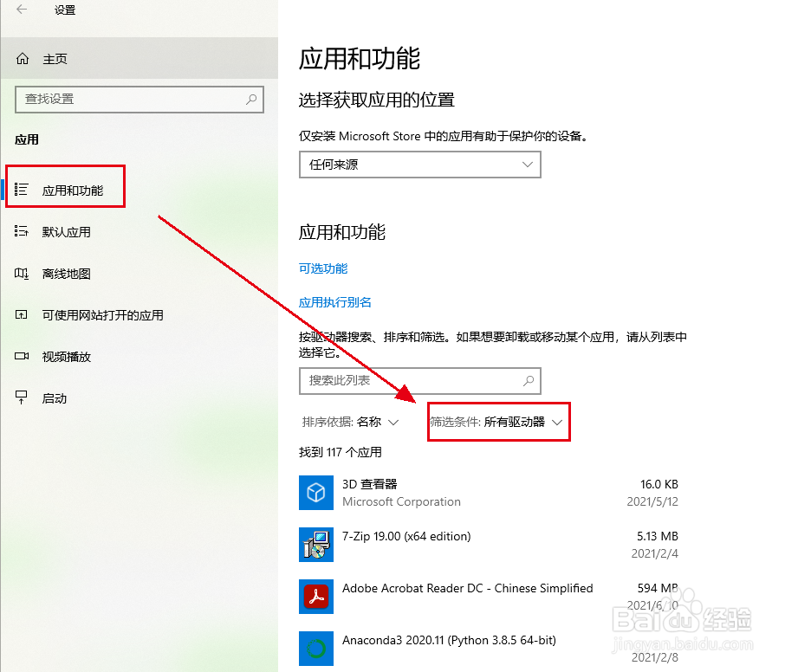This screenshot has width=798, height=672.
Task: Focus the 搜索此列表 search field
Action: (x=420, y=380)
